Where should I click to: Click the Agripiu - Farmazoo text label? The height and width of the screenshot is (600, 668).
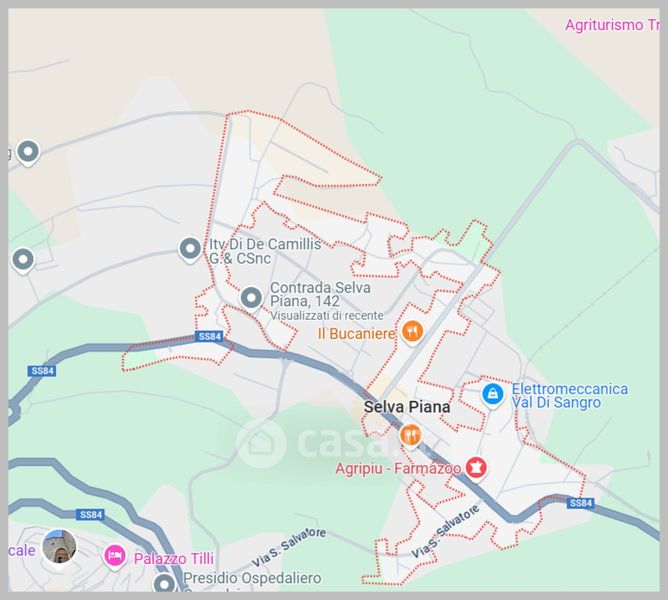click(398, 469)
